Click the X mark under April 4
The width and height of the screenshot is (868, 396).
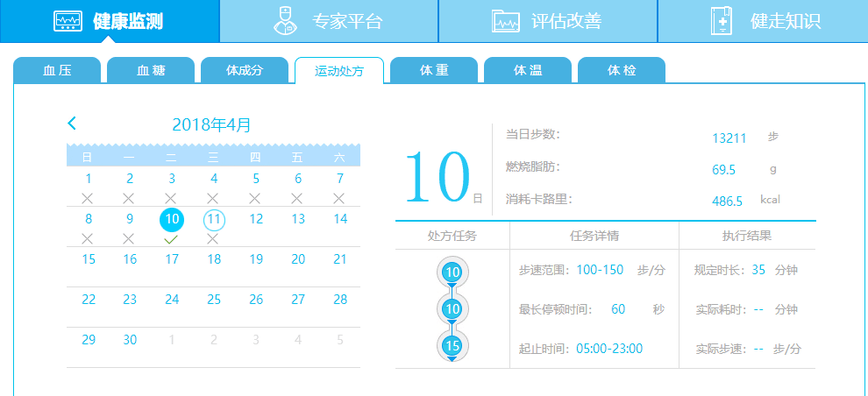coord(213,198)
